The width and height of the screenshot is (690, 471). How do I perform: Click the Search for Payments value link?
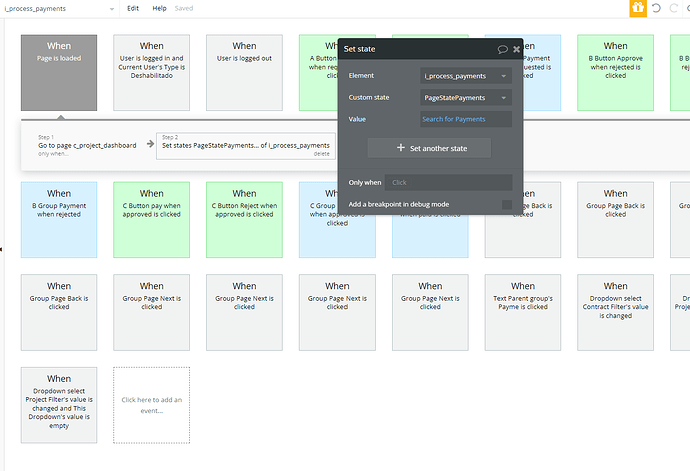coord(454,119)
